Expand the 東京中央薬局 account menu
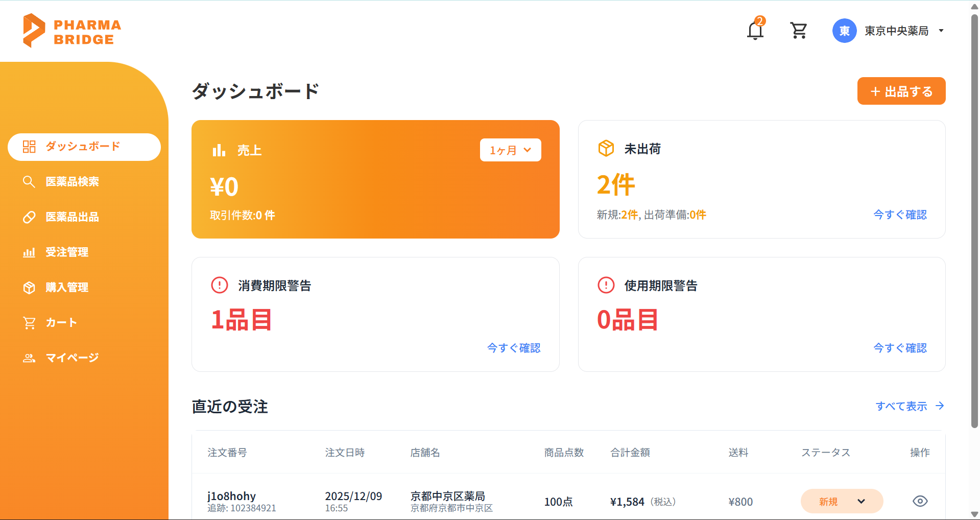Screen dimensions: 980x520 [x=941, y=31]
